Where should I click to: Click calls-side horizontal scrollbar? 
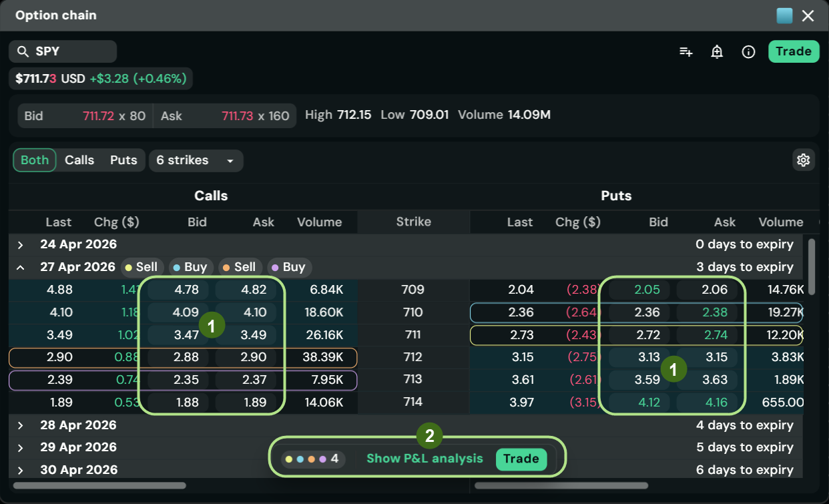[99, 485]
